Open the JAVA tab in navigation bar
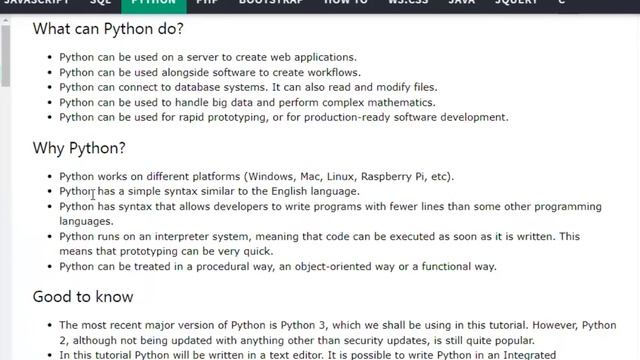 (x=462, y=3)
